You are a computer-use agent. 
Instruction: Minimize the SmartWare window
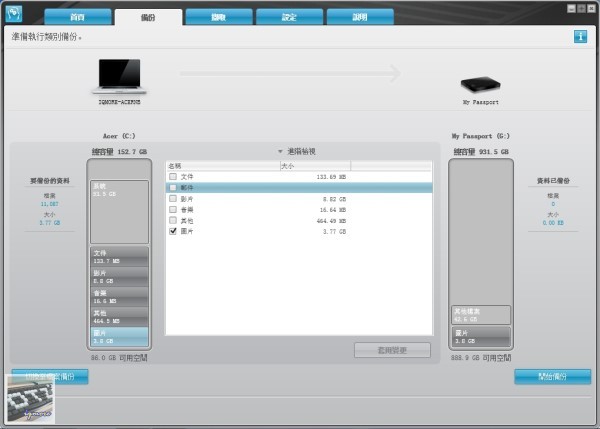tap(571, 8)
